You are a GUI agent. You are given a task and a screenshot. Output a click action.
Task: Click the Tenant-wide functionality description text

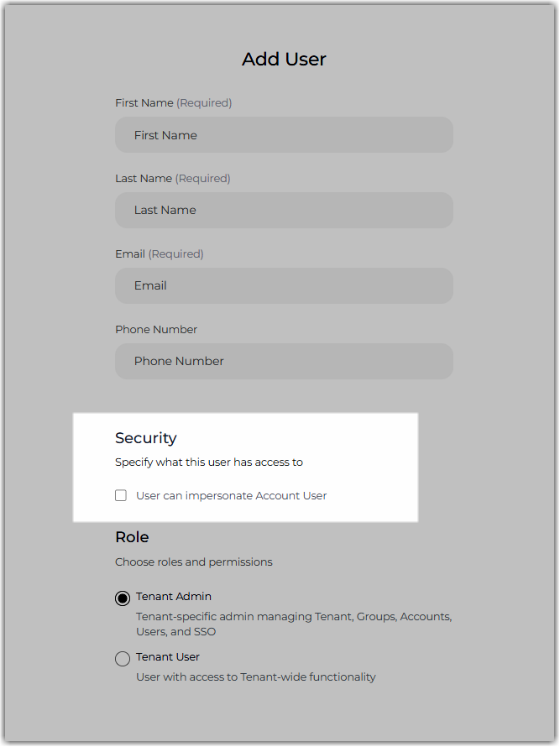coord(256,677)
